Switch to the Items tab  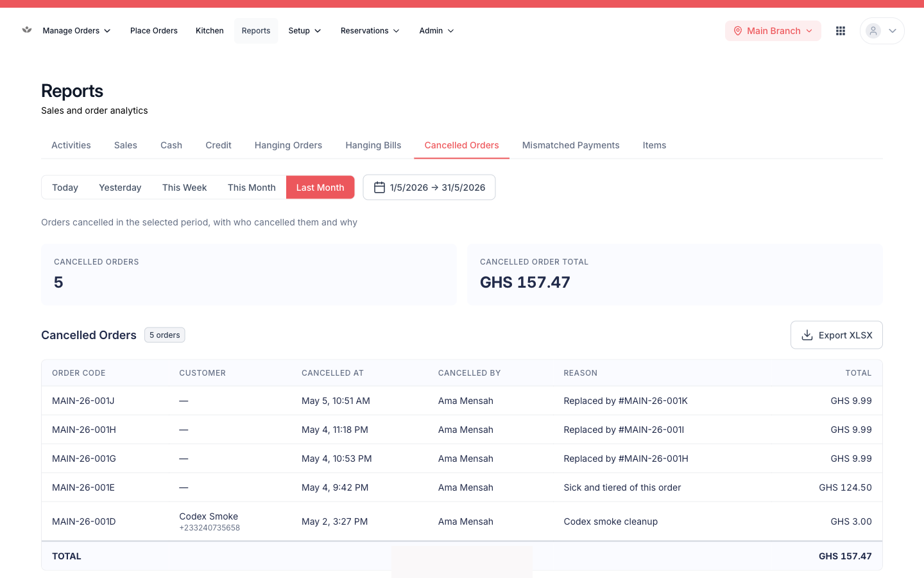[654, 145]
